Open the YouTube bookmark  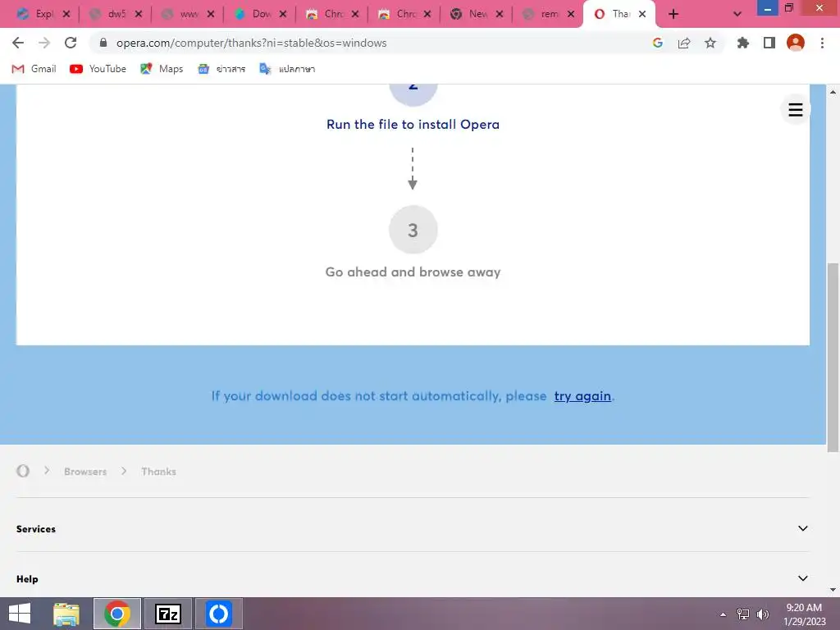point(98,69)
